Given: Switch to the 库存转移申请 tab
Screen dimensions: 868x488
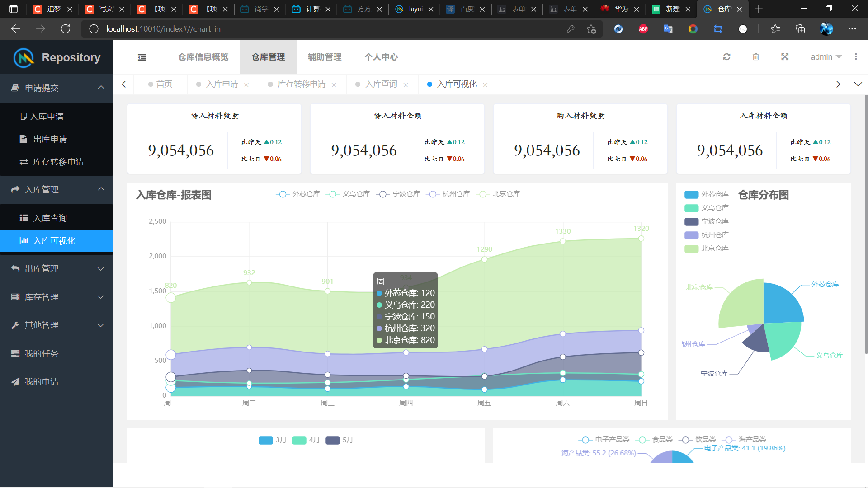Looking at the screenshot, I should (x=301, y=84).
